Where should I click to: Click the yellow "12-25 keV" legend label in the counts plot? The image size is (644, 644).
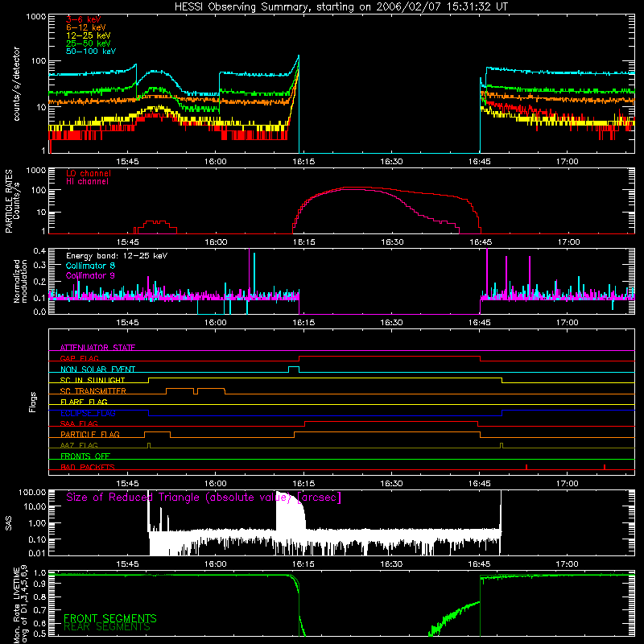pyautogui.click(x=89, y=35)
